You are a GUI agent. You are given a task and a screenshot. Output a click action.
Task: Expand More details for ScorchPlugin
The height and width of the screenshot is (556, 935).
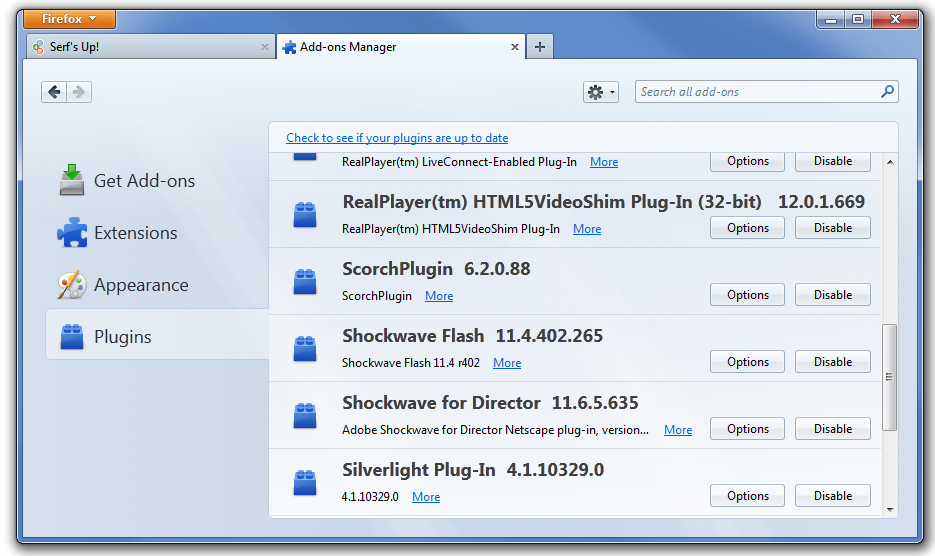pos(439,296)
